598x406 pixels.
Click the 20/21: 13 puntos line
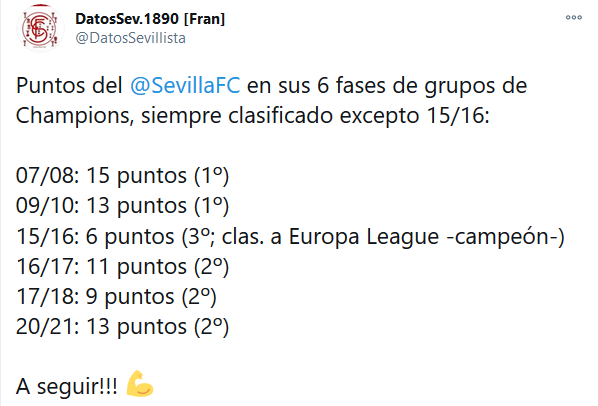tap(122, 327)
